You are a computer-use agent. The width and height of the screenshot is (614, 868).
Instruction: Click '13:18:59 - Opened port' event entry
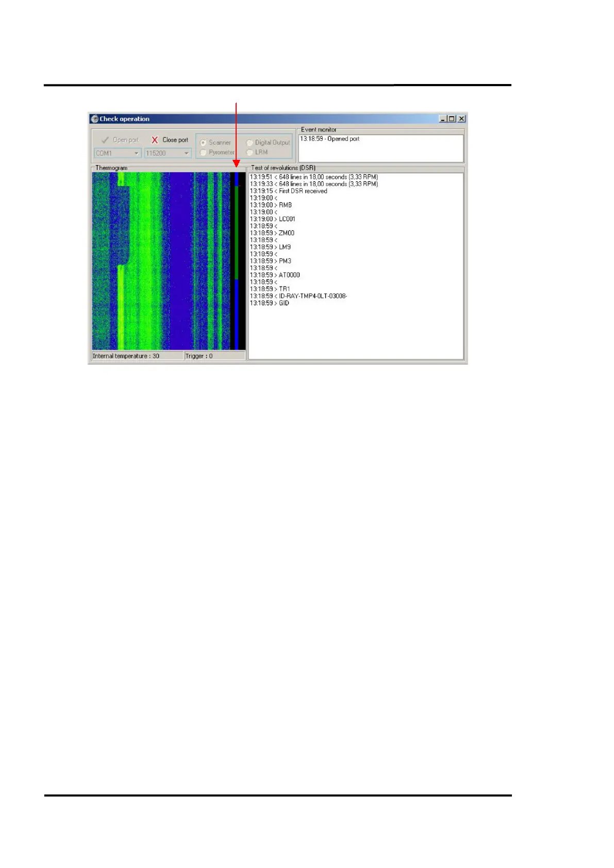(x=330, y=139)
